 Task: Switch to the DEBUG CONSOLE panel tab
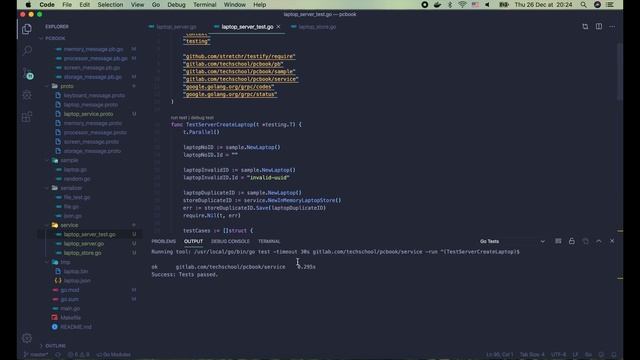(230, 241)
